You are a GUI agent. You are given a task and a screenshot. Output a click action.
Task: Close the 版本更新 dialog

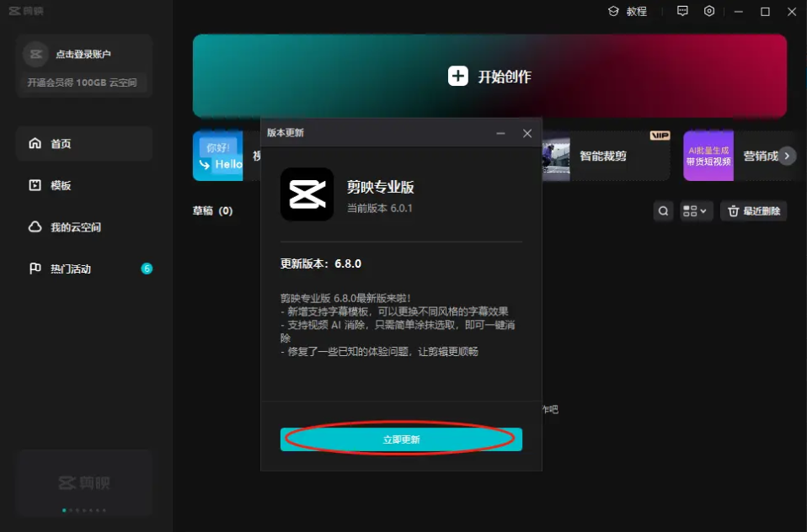(527, 133)
